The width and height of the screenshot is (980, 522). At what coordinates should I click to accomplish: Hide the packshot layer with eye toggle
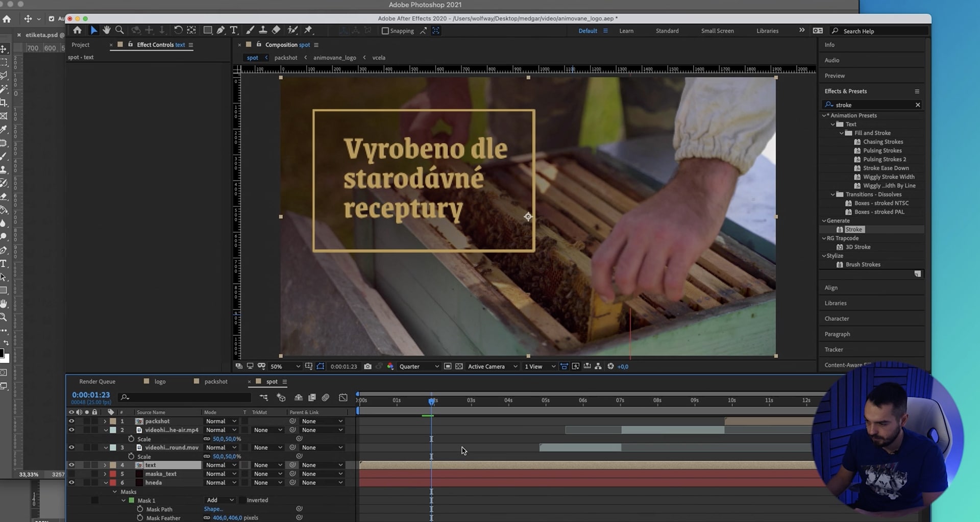71,421
